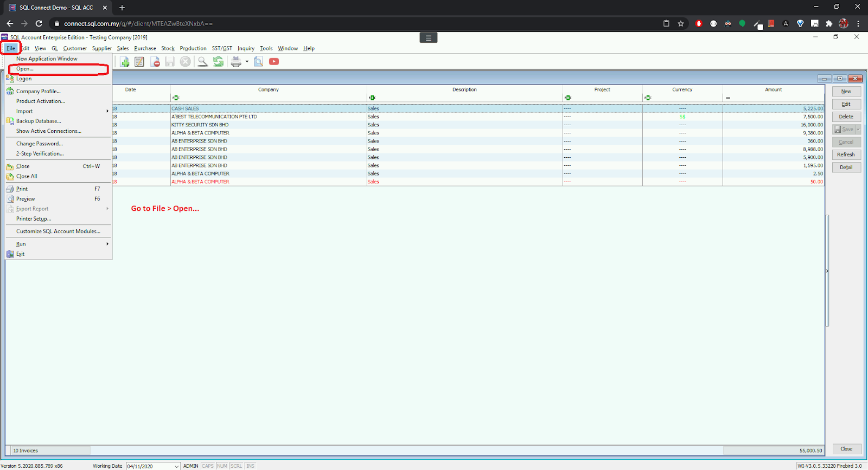Choose Print in the File menu
This screenshot has height=470, width=868.
pyautogui.click(x=59, y=189)
